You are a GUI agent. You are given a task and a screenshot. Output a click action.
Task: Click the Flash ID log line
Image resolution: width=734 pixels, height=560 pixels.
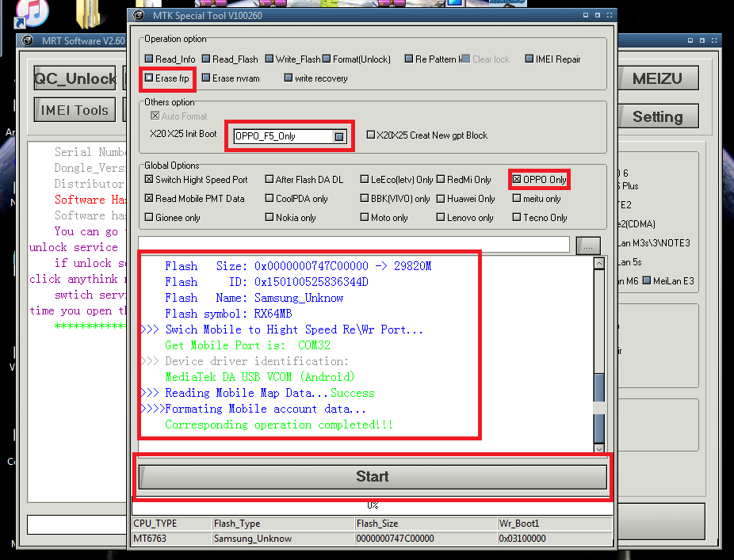pyautogui.click(x=266, y=282)
